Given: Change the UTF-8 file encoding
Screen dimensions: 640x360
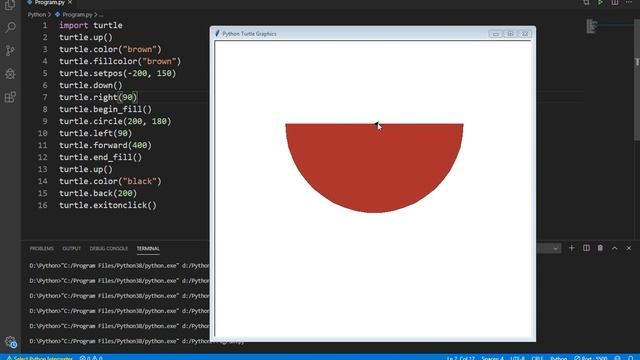Looking at the screenshot, I should pyautogui.click(x=518, y=358).
